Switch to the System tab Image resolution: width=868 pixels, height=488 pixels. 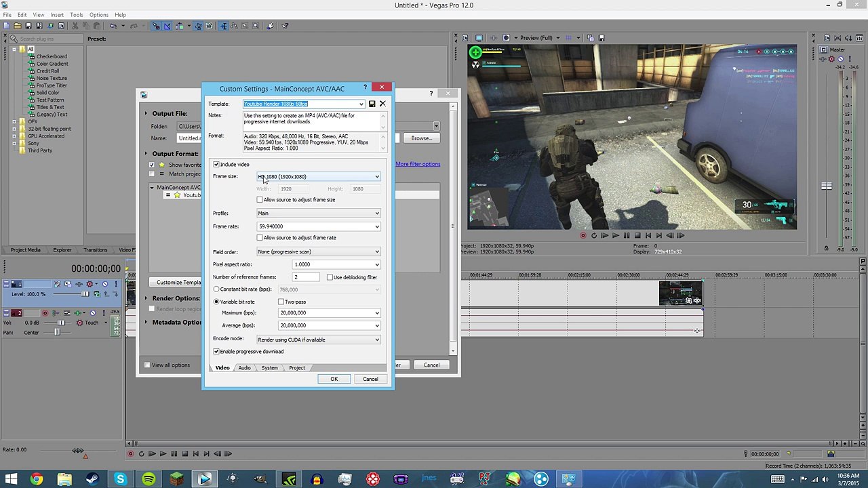[270, 368]
